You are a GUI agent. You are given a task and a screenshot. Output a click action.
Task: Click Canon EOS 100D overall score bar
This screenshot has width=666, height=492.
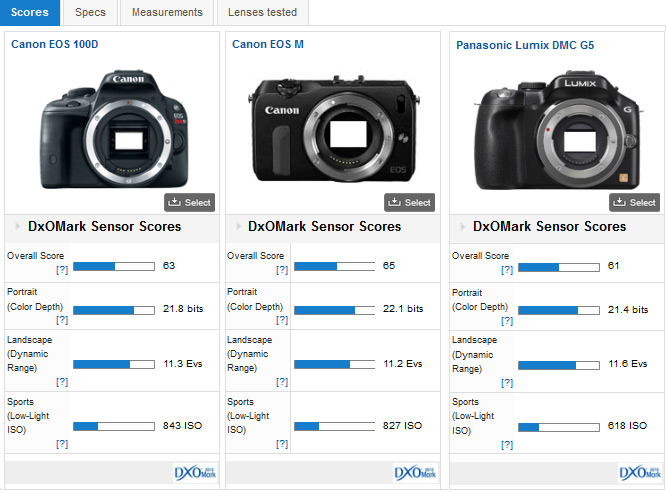114,266
